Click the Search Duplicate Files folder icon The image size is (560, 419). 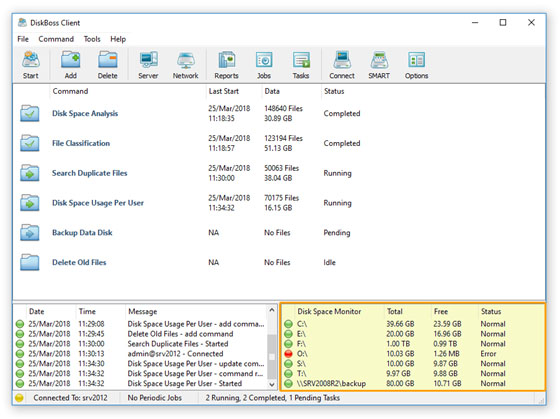[30, 173]
